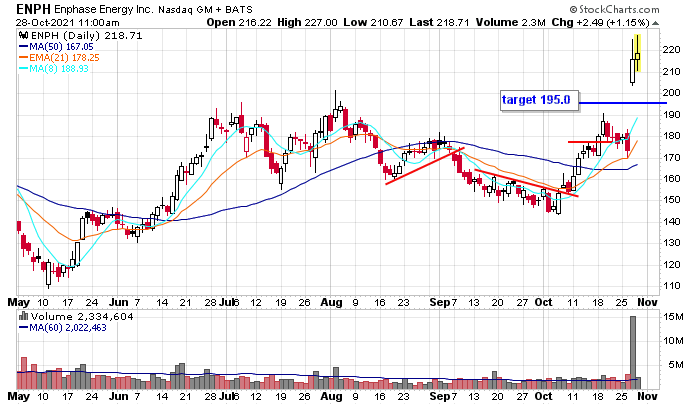Click the volume bars icon in volume panel
This screenshot has height=405, width=700.
[x=23, y=317]
